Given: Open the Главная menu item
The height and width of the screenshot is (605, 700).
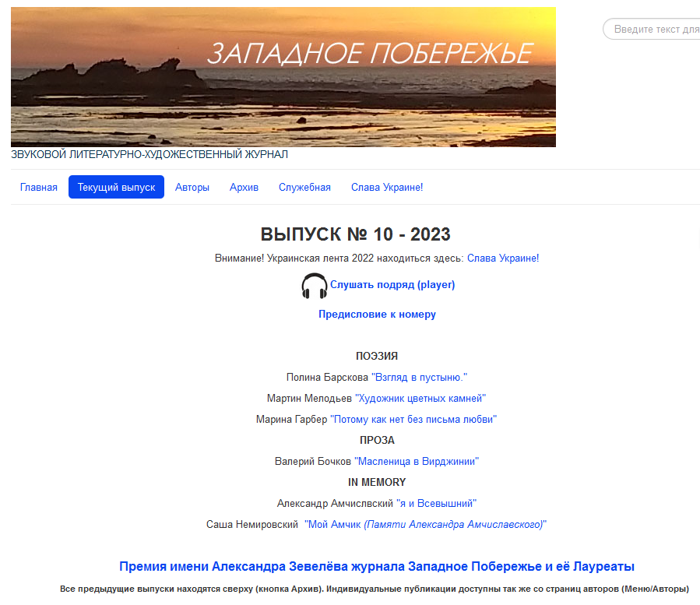Looking at the screenshot, I should (39, 187).
